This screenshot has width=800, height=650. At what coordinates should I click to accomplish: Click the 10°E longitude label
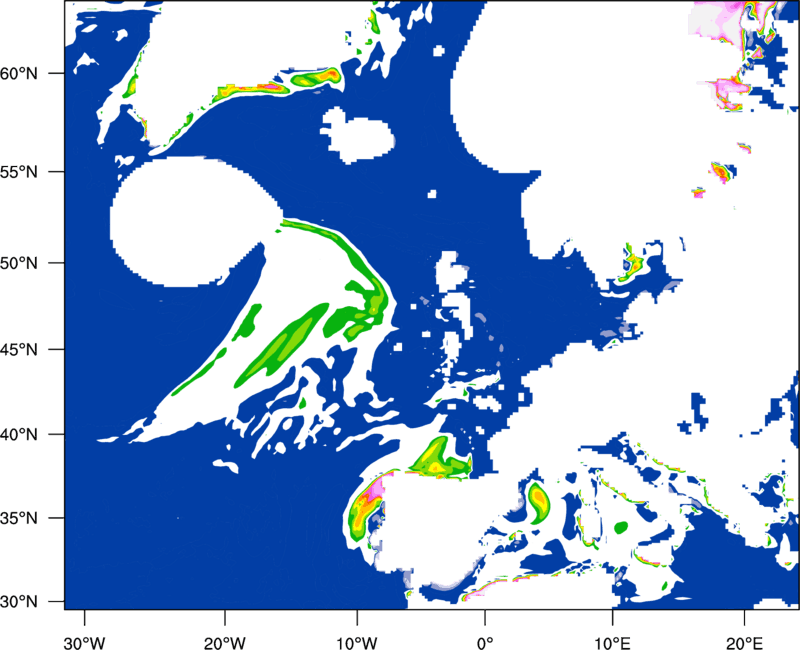(x=612, y=643)
